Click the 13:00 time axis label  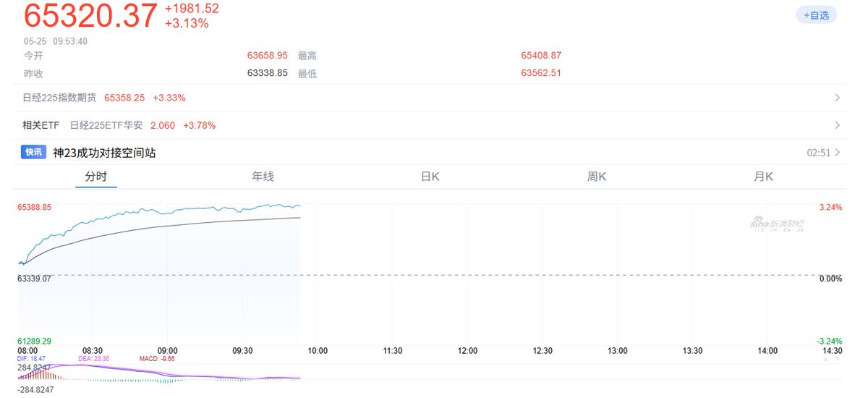(x=617, y=351)
